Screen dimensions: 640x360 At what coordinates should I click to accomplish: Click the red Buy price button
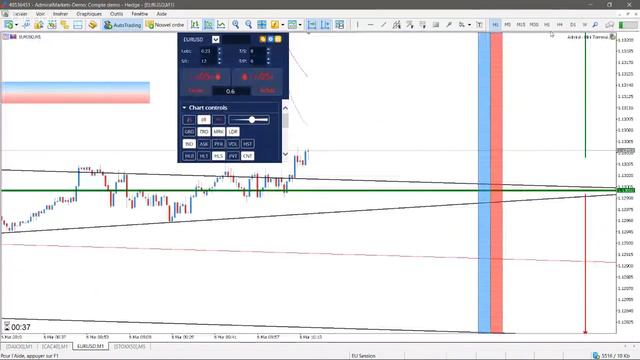[258, 77]
